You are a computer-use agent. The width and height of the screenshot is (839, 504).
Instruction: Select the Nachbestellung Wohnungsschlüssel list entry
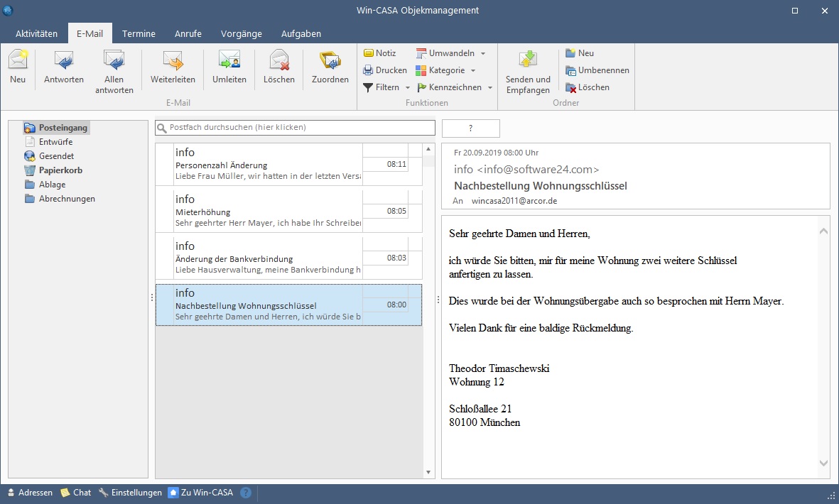pyautogui.click(x=288, y=305)
